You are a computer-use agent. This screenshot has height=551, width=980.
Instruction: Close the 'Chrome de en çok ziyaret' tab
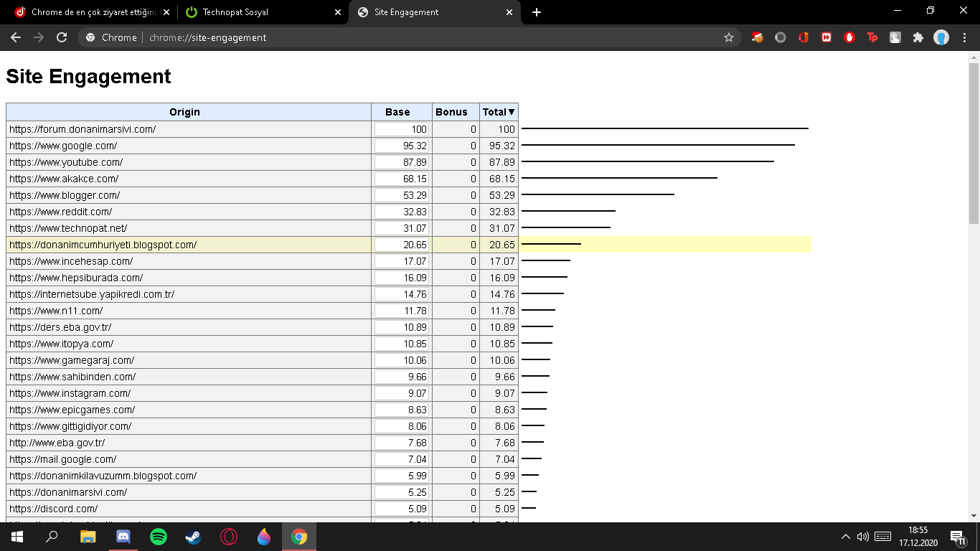[166, 12]
